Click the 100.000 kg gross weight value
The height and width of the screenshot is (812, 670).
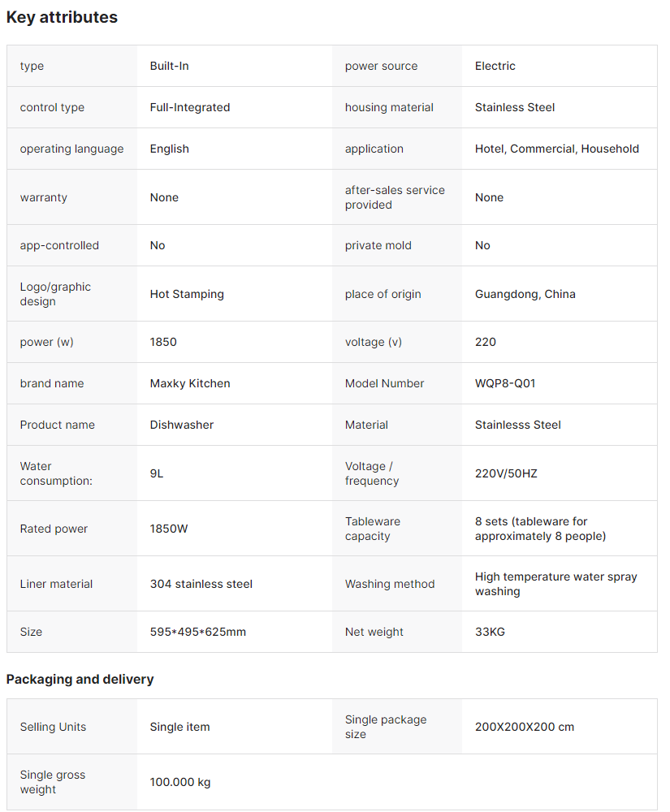click(x=180, y=782)
